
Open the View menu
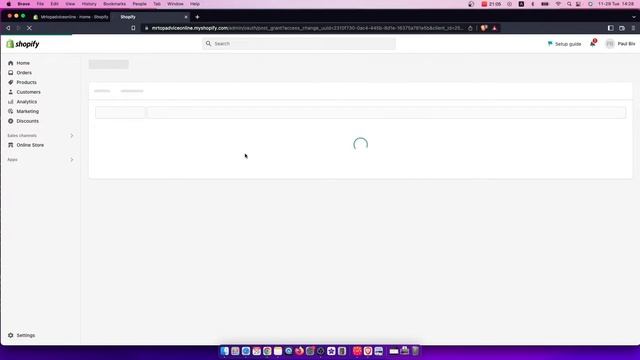[x=70, y=4]
